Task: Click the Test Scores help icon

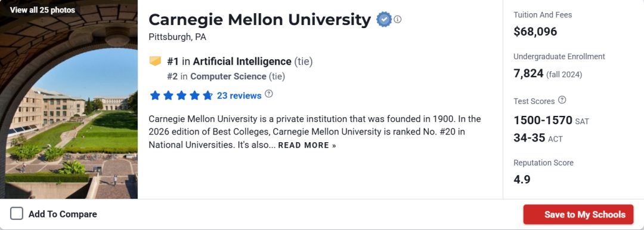Action: [x=562, y=100]
